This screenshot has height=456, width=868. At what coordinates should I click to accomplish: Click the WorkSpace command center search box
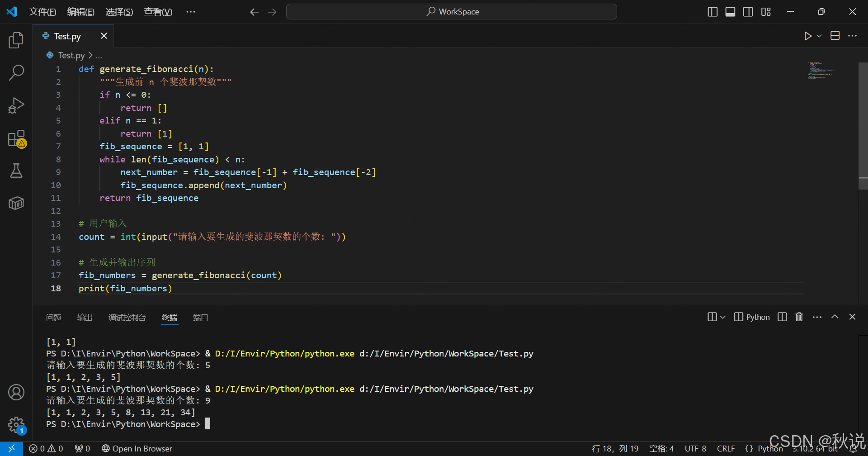452,12
